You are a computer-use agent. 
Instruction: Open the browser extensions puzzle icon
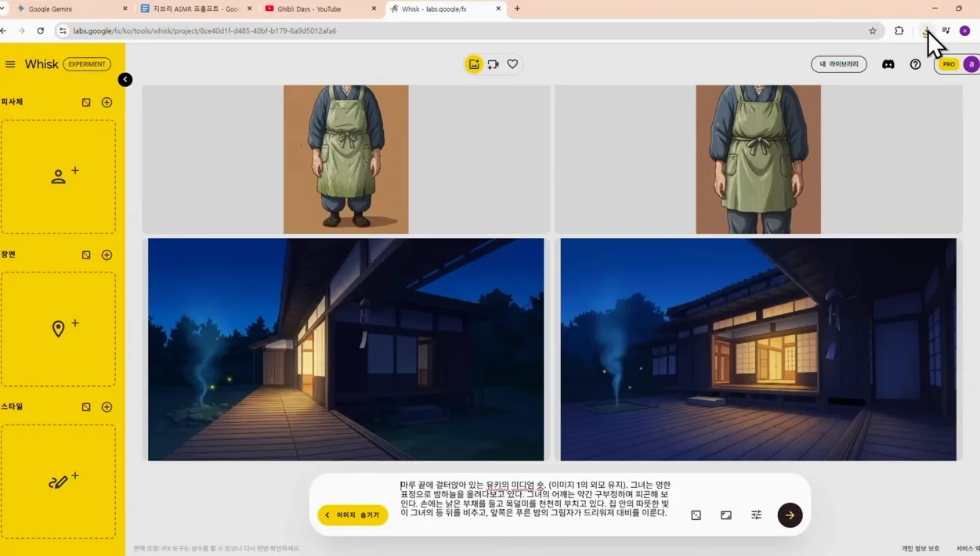point(899,31)
